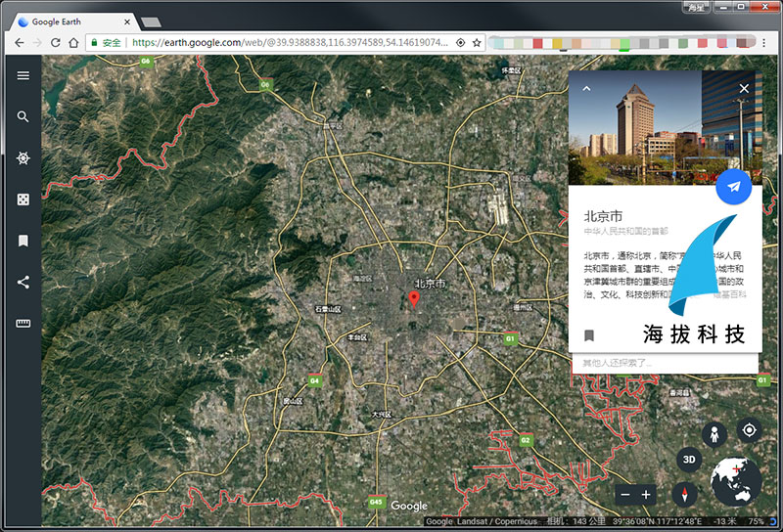The width and height of the screenshot is (783, 532).
Task: Click the browser home button
Action: (x=74, y=43)
